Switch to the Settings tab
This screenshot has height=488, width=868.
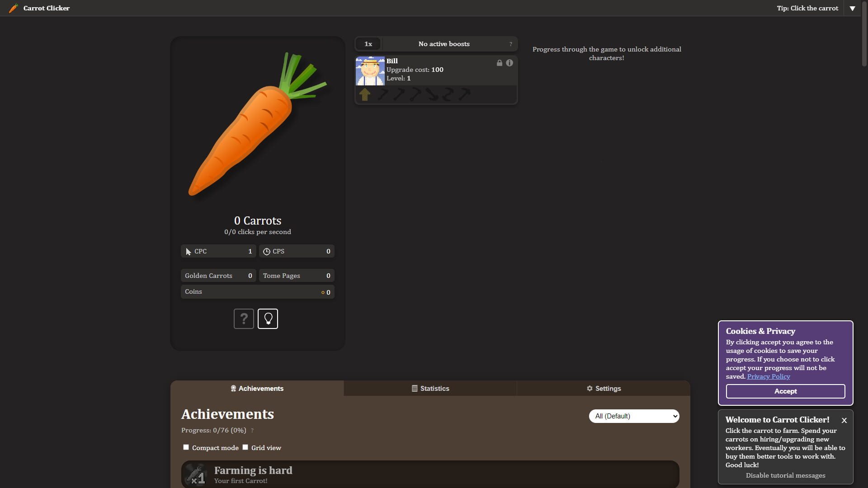coord(604,388)
